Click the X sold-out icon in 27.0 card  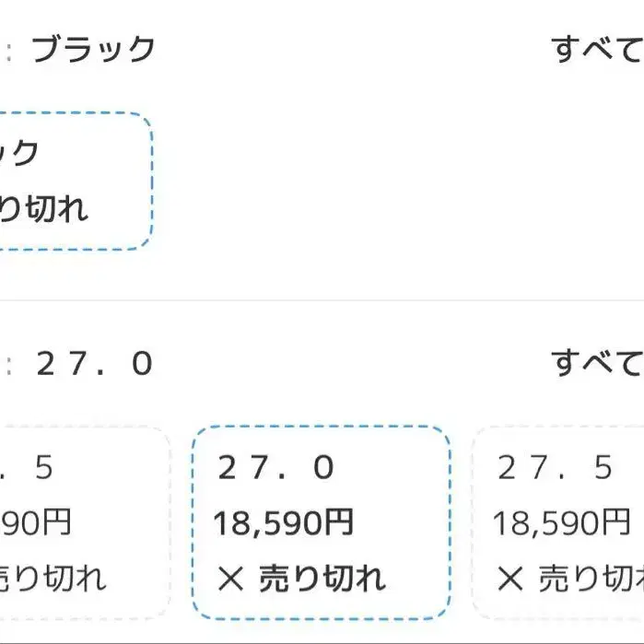(x=230, y=580)
